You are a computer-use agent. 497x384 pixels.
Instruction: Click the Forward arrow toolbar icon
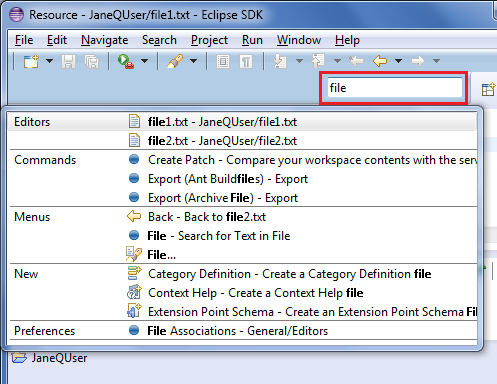point(418,61)
